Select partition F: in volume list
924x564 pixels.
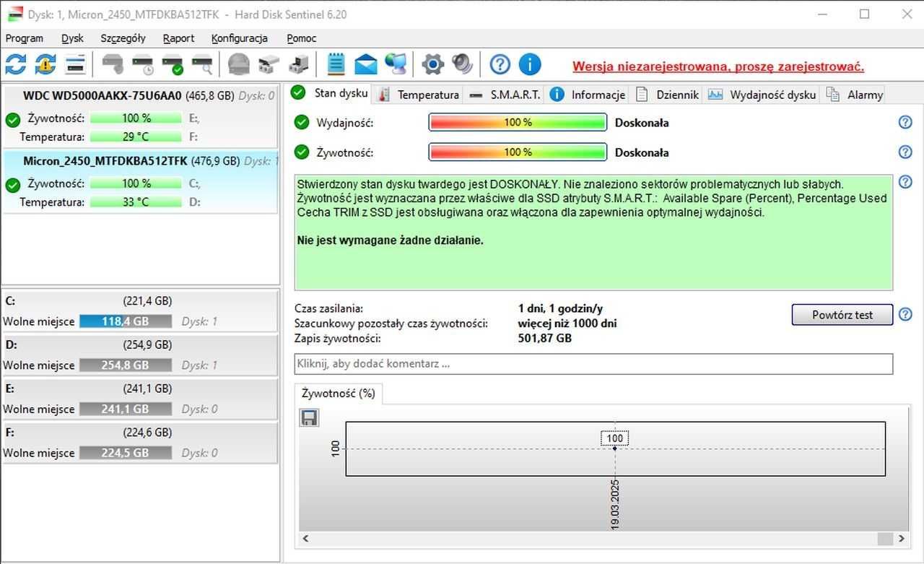coord(140,443)
